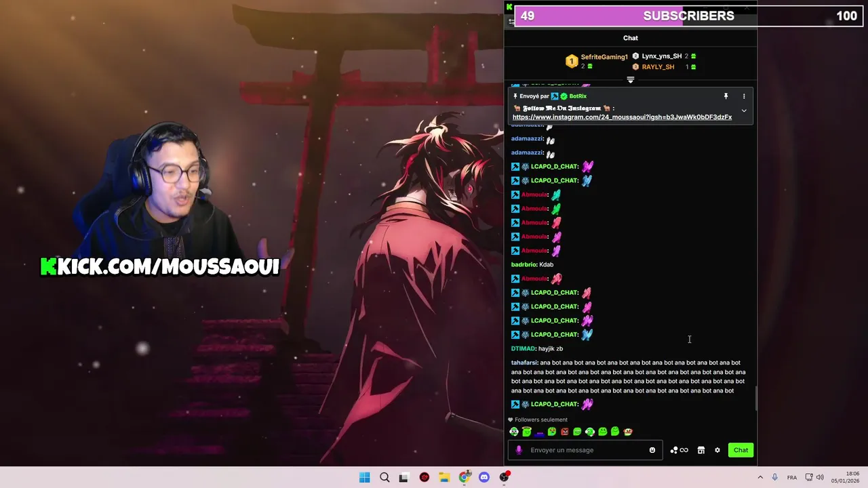Open pinned message three-dot menu
Screen dimensions: 868x488
click(x=744, y=96)
